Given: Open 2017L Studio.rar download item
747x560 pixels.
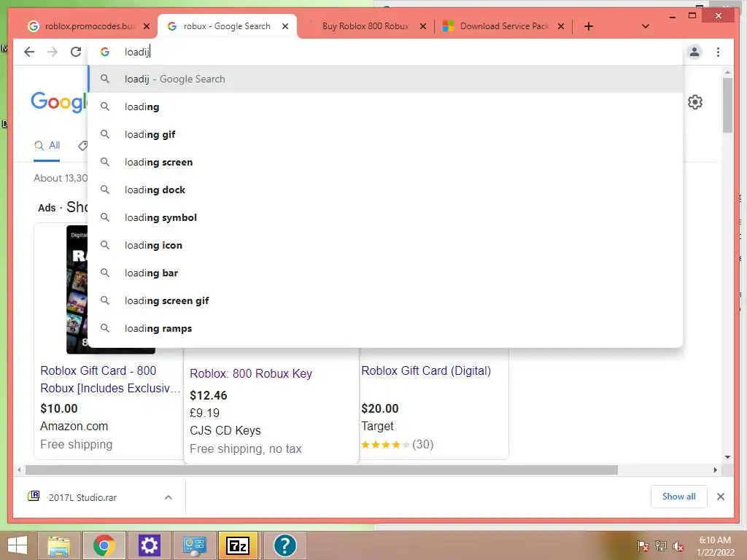Looking at the screenshot, I should pos(82,497).
